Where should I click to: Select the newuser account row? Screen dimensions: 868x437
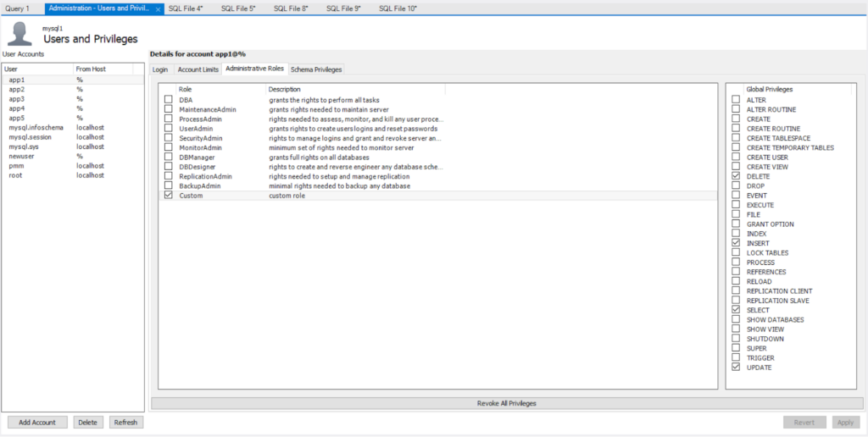pos(22,156)
